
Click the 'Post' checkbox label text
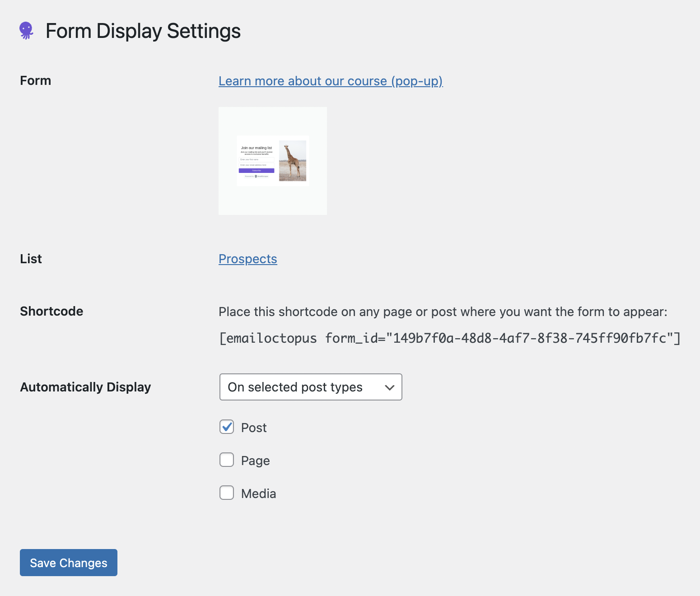(x=254, y=428)
